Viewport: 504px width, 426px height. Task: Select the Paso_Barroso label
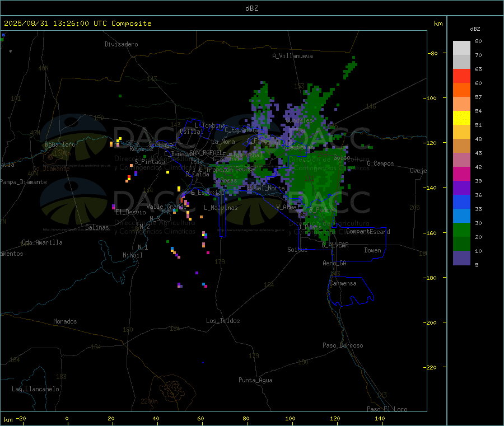pyautogui.click(x=343, y=345)
